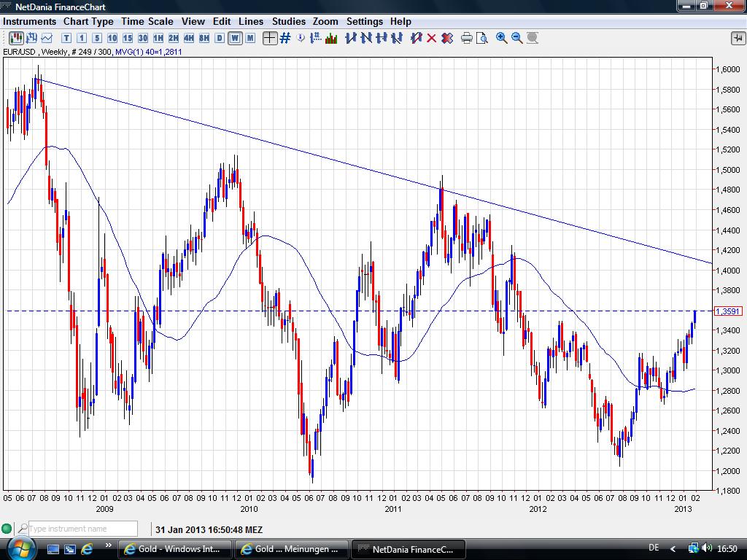Image resolution: width=747 pixels, height=560 pixels.
Task: Click the red X delete line icon
Action: 431,38
